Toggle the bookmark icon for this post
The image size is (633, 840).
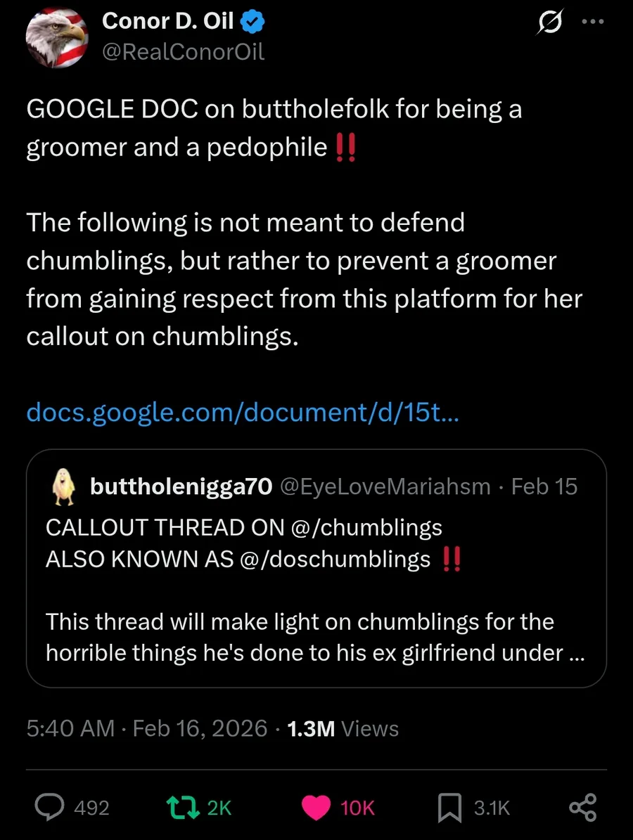pyautogui.click(x=449, y=808)
